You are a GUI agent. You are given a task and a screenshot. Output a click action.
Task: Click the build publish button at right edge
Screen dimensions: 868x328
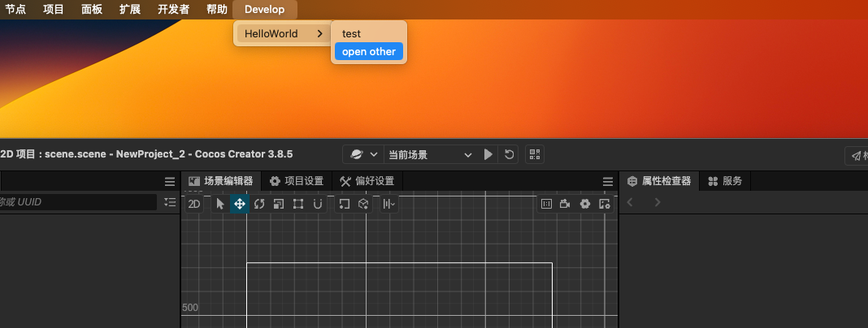click(x=857, y=155)
